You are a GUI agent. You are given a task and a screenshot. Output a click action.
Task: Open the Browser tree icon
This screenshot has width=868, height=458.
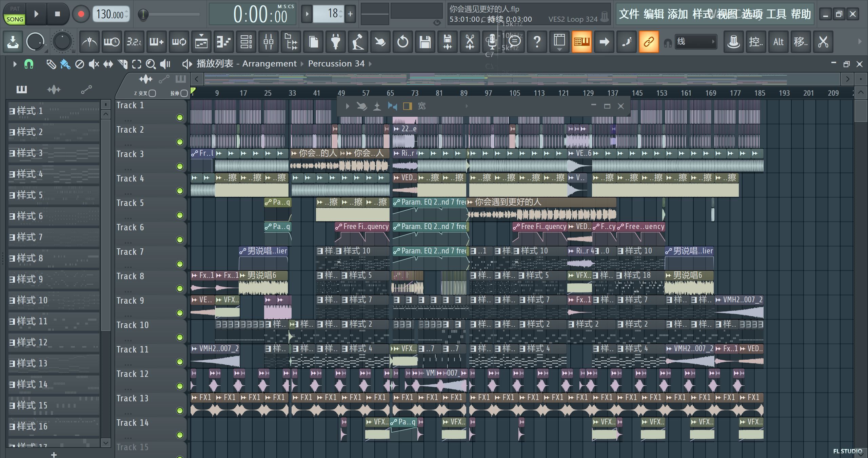(291, 42)
